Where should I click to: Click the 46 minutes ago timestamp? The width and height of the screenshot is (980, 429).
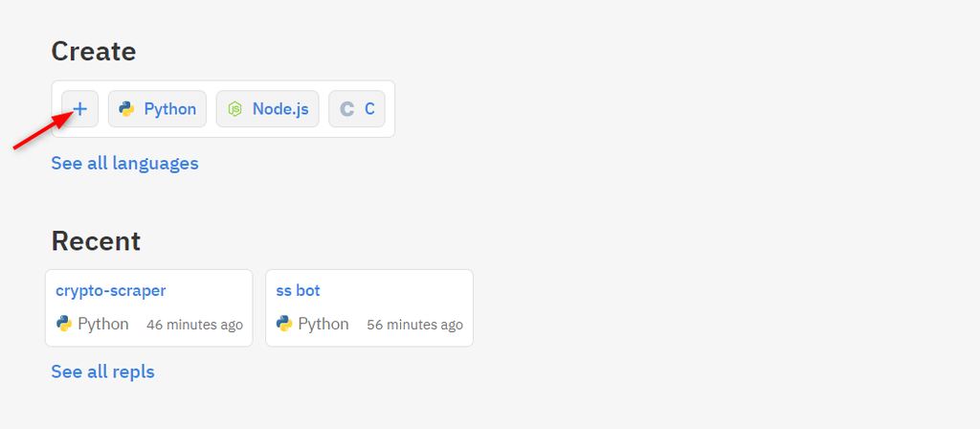click(x=194, y=325)
